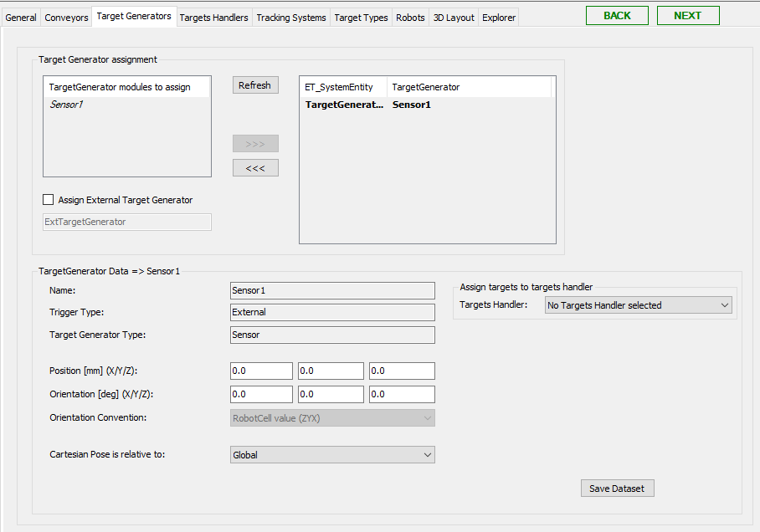Screen dimensions: 760x532
Task: Select the assigned TargetGenerator Sensor1 row
Action: pos(410,105)
